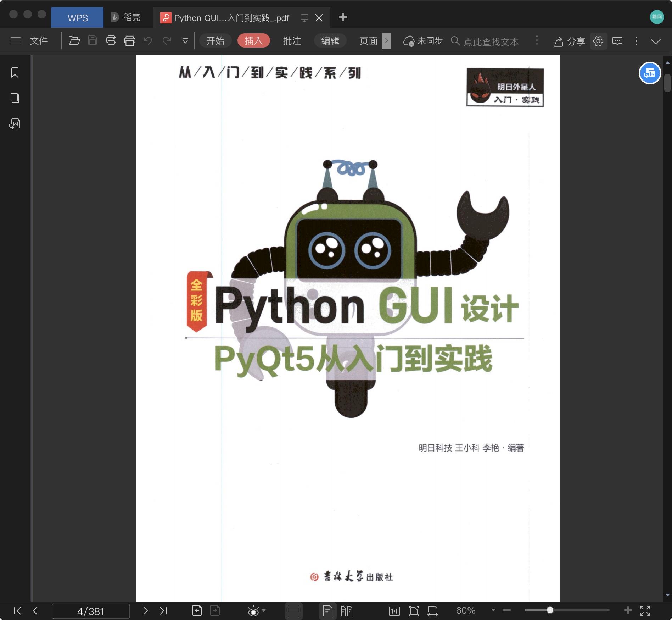The width and height of the screenshot is (672, 620).
Task: Expand the eye protection mode dropdown
Action: (264, 611)
